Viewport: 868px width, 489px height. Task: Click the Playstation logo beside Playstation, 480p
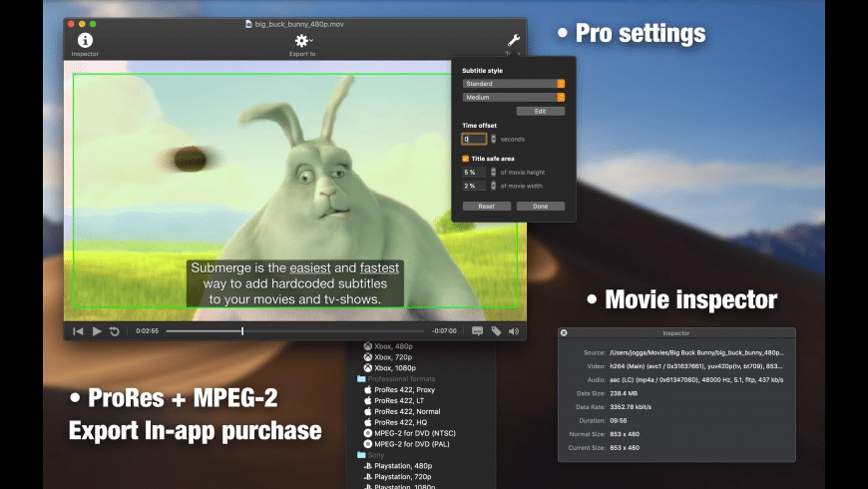367,466
